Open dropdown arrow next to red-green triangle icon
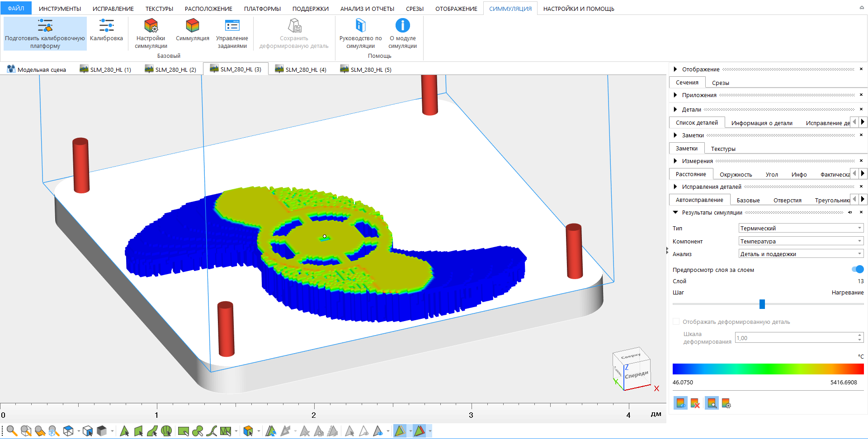 click(429, 431)
